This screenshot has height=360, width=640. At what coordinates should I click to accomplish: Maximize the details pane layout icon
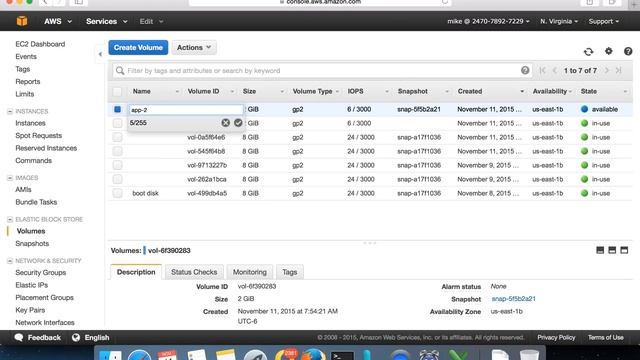point(624,250)
